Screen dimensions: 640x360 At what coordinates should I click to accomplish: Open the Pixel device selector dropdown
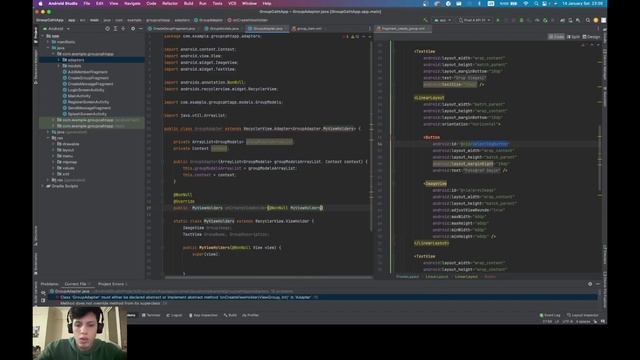474,20
